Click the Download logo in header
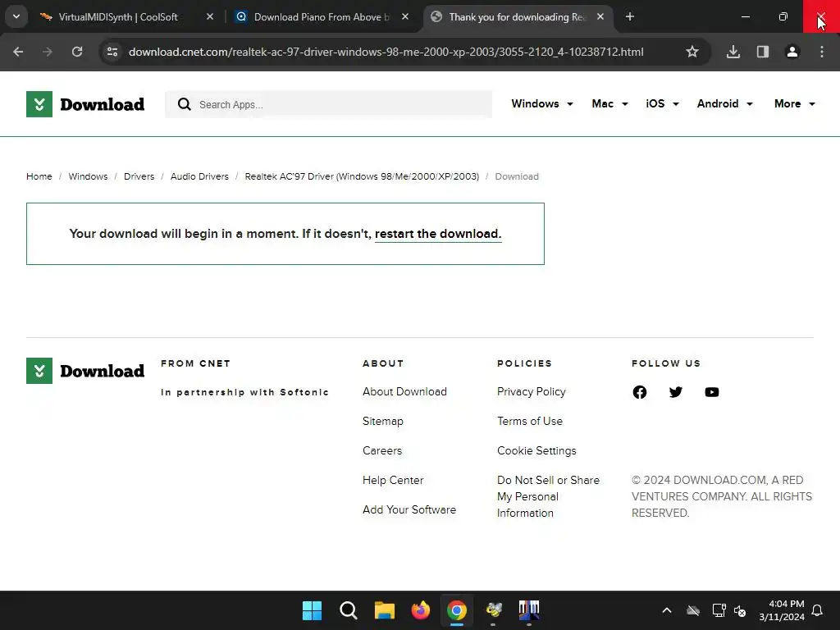The width and height of the screenshot is (840, 630). point(85,104)
